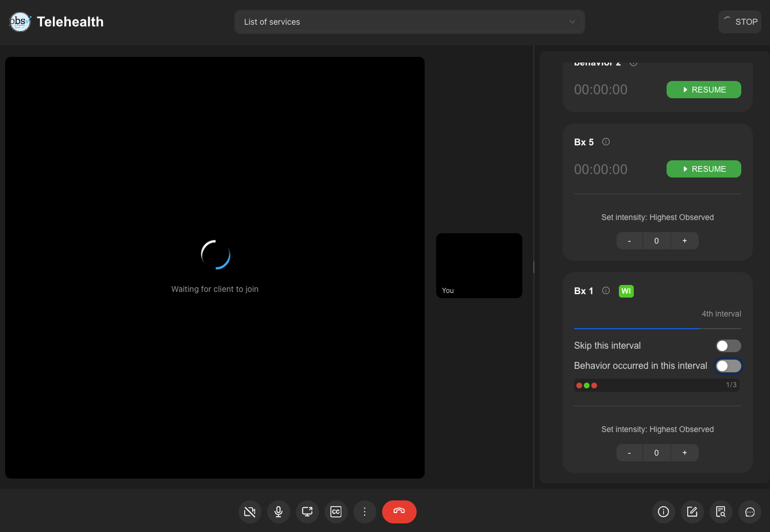The image size is (770, 532).
Task: End the call with the red hang-up button
Action: point(399,512)
